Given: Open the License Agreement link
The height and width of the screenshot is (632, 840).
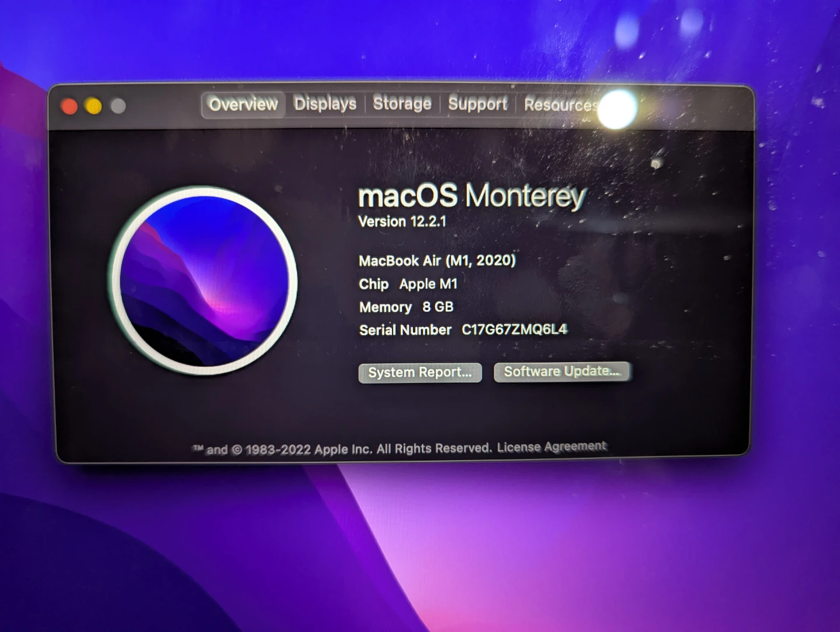Looking at the screenshot, I should 551,447.
